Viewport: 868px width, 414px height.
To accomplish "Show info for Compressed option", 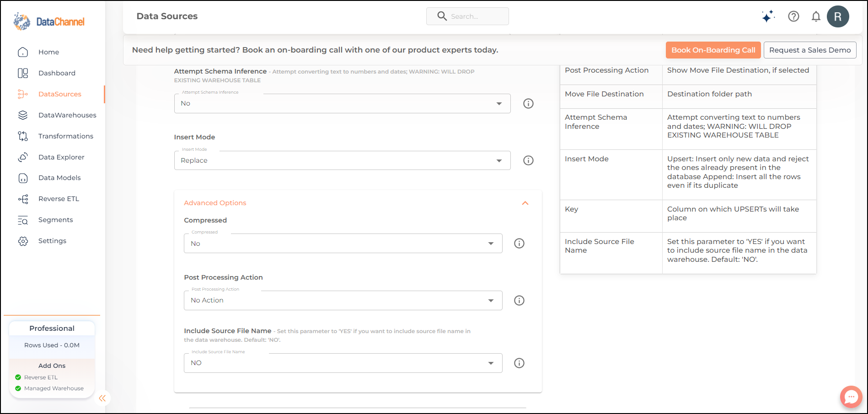I will pyautogui.click(x=519, y=244).
